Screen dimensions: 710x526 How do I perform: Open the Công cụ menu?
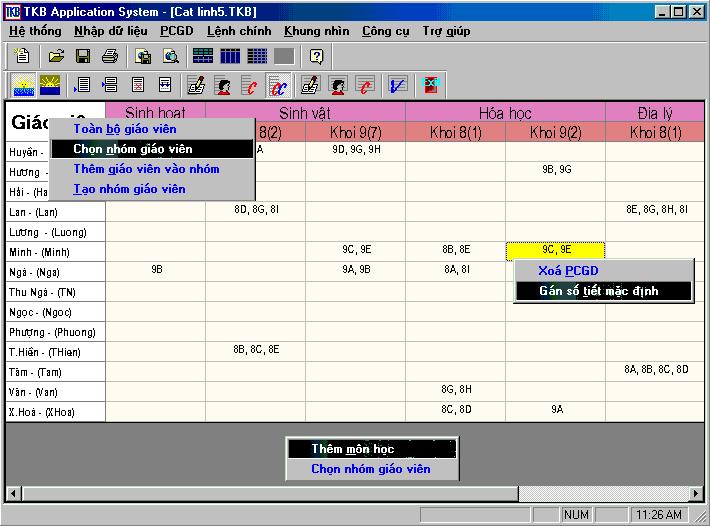(385, 31)
